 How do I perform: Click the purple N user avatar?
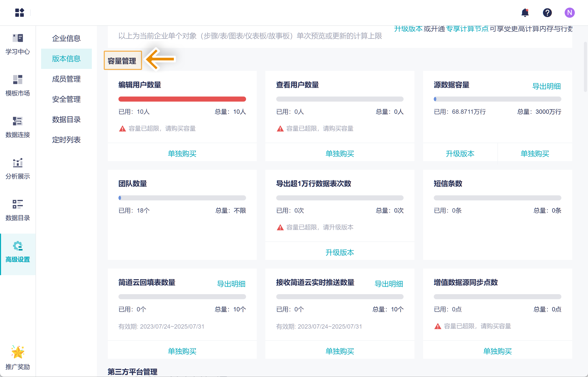(569, 12)
